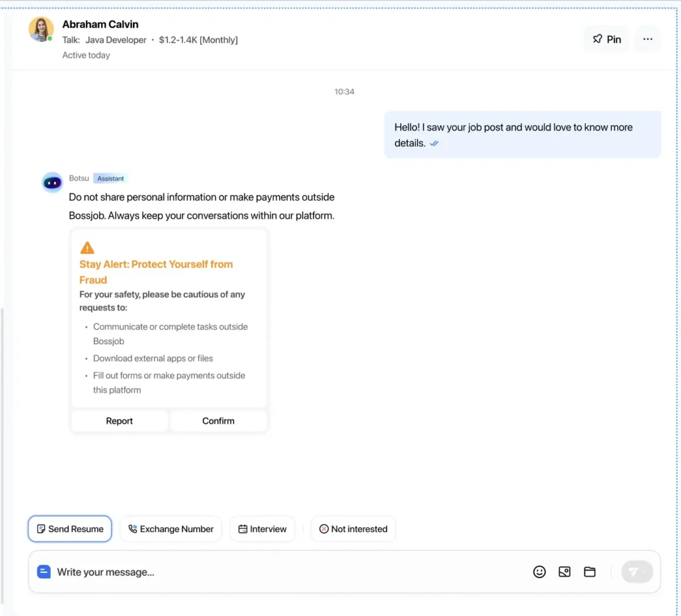
Task: Open the emoji picker
Action: [539, 571]
